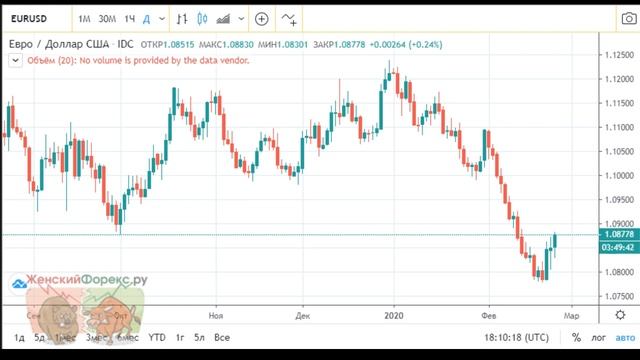Toggle percentage scale %
The width and height of the screenshot is (640, 360).
tap(576, 338)
